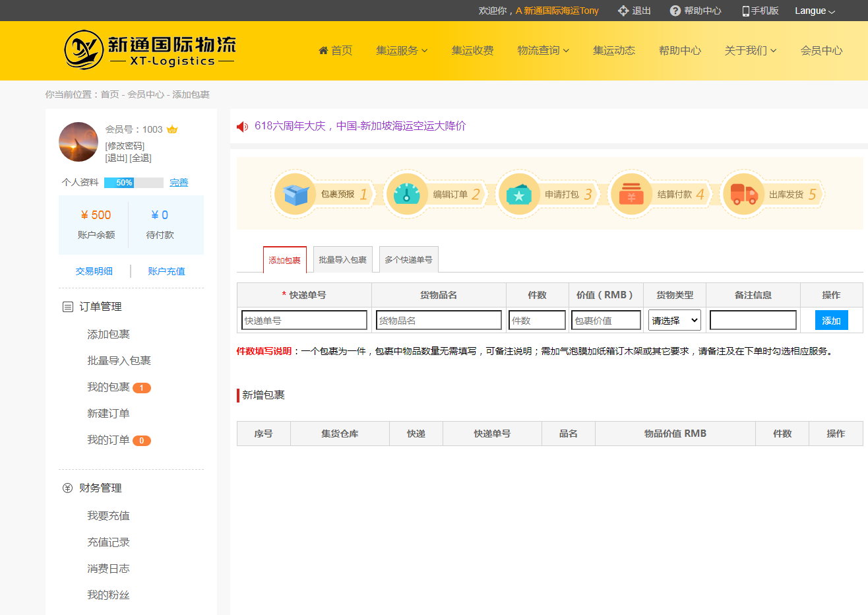
Task: Open 添加包裹 in the sidebar
Action: click(108, 335)
